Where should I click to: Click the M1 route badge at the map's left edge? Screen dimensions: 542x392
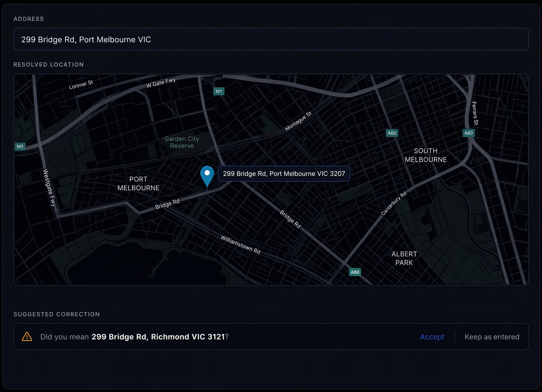tap(20, 146)
